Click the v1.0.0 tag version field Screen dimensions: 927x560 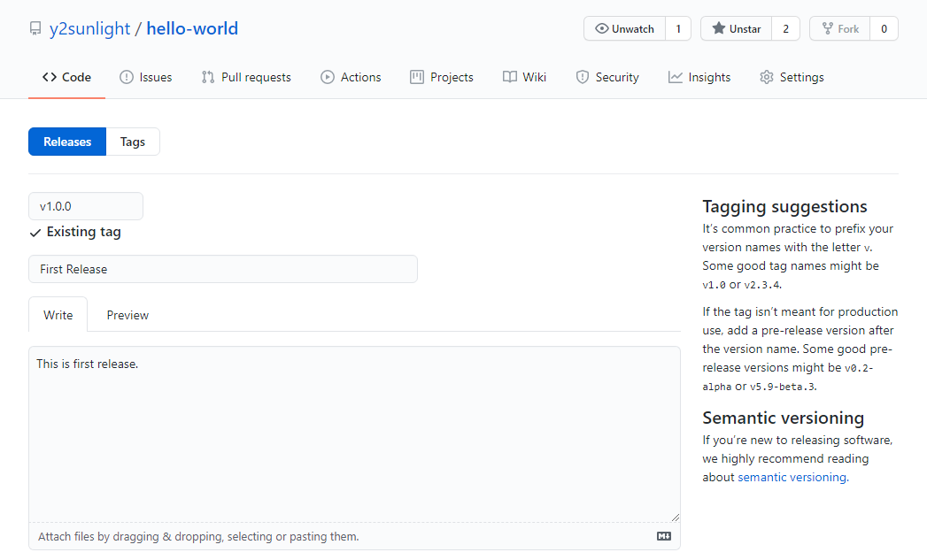point(86,206)
